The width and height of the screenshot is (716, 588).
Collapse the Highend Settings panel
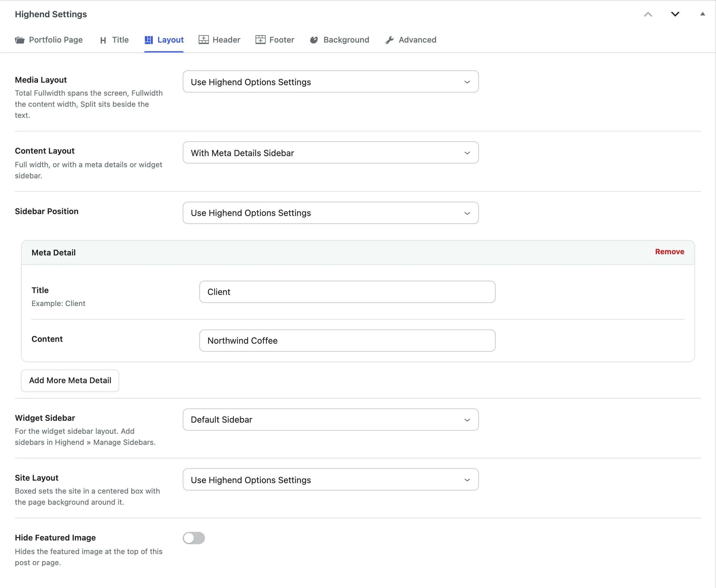[702, 14]
